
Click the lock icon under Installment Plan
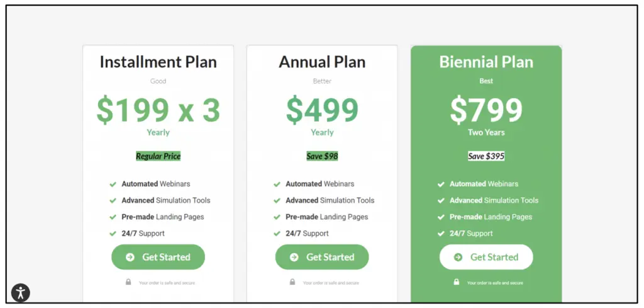128,282
